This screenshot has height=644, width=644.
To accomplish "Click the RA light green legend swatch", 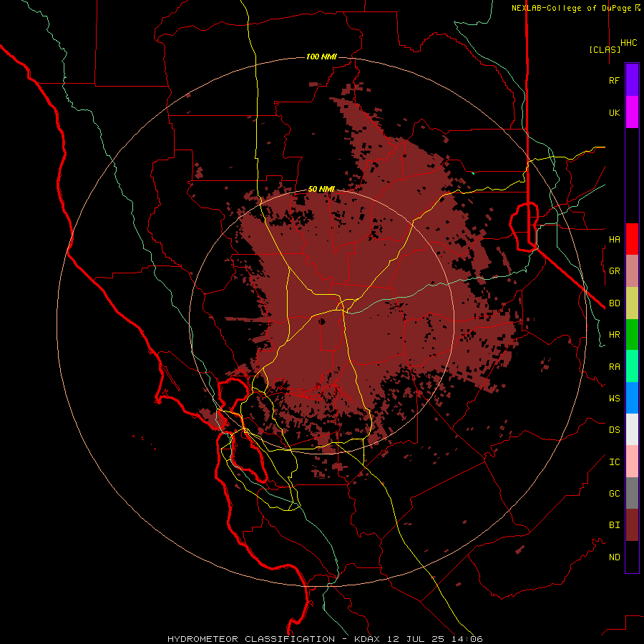I will (x=632, y=366).
